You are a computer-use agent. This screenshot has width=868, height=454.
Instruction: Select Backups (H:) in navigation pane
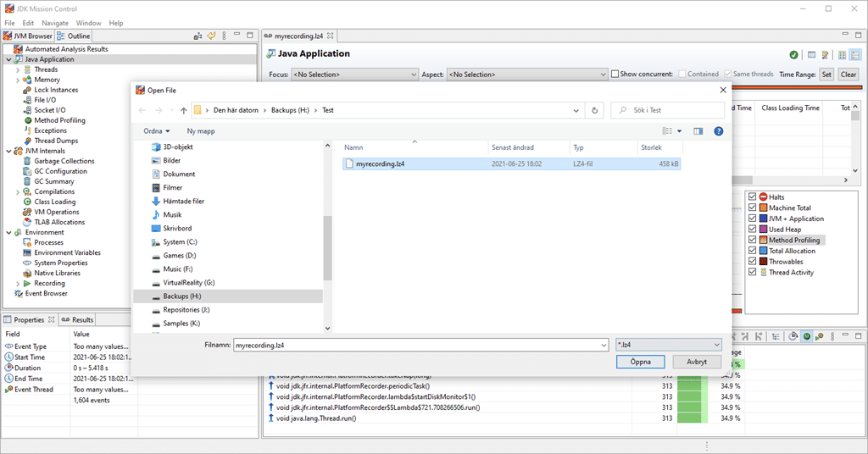(228, 296)
